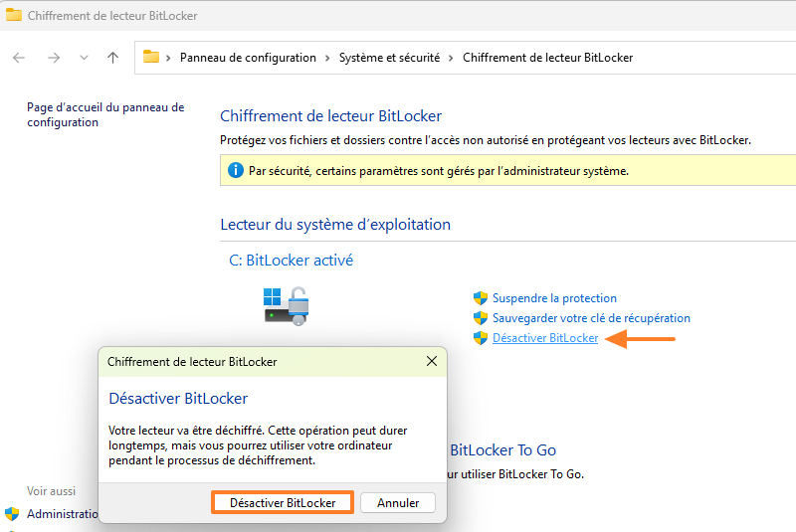Click the Désactiver BitLocker link
The width and height of the screenshot is (796, 532).
tap(545, 338)
